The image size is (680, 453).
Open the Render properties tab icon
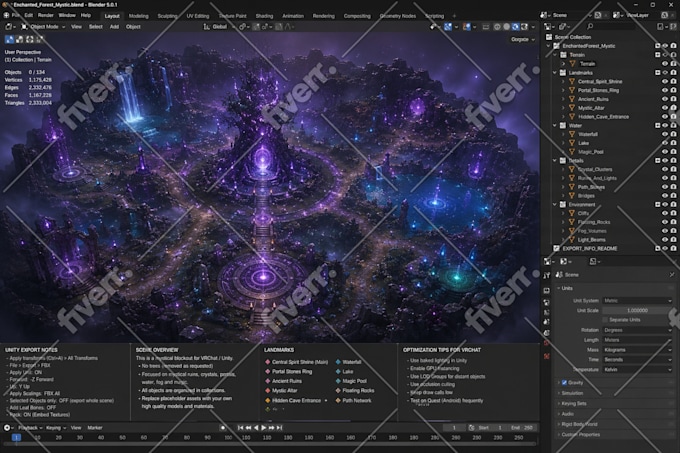546,291
